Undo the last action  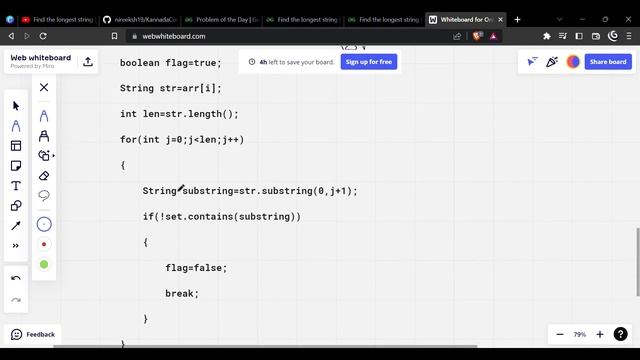point(16,279)
